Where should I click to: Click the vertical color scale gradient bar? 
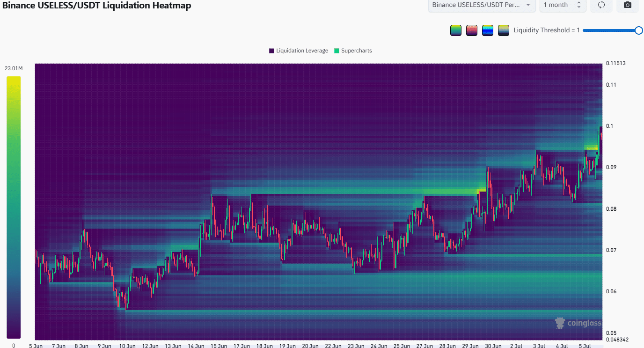(14, 207)
